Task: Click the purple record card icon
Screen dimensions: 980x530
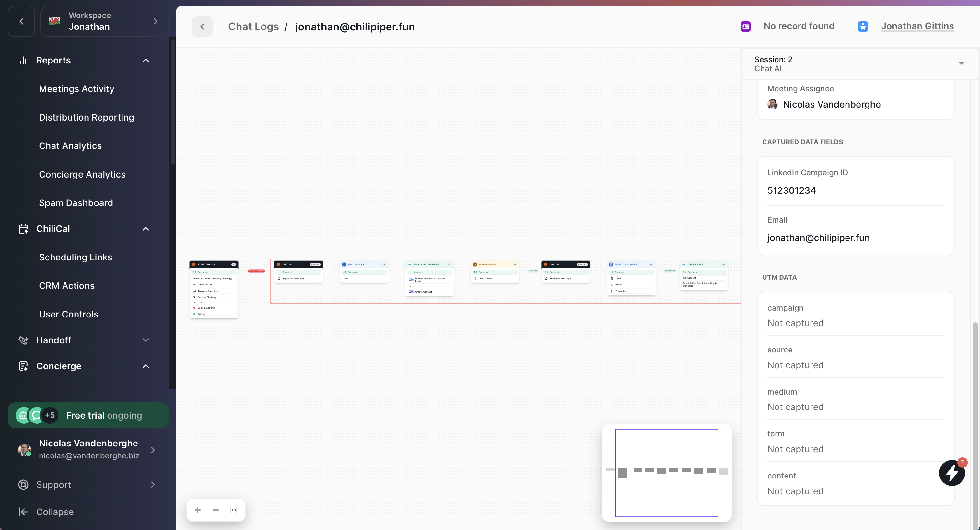Action: [745, 26]
